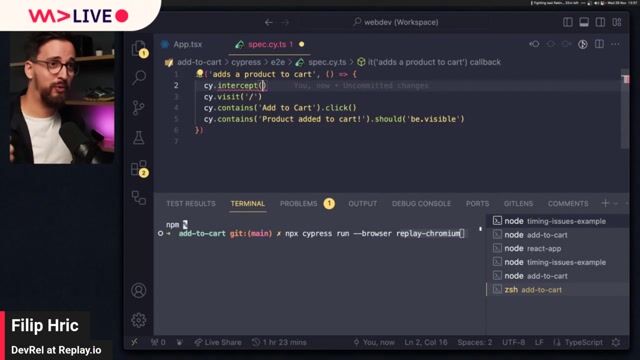Screen dimensions: 640x360
Task: Open the COMMENTS panel tab
Action: point(568,204)
